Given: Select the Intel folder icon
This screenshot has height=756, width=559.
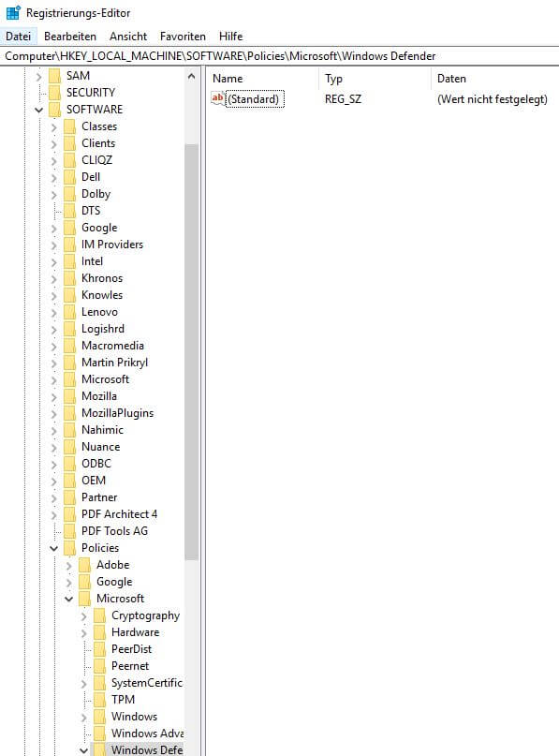Looking at the screenshot, I should coord(70,261).
